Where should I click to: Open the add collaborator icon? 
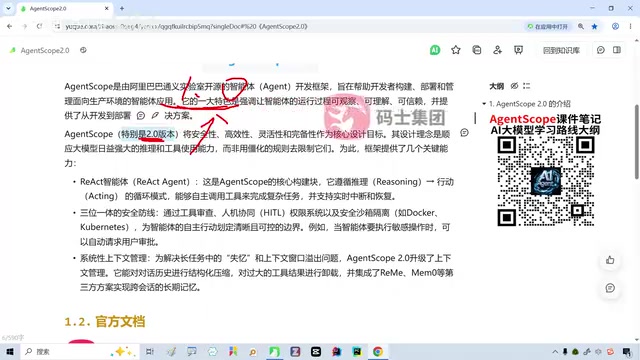[x=498, y=50]
